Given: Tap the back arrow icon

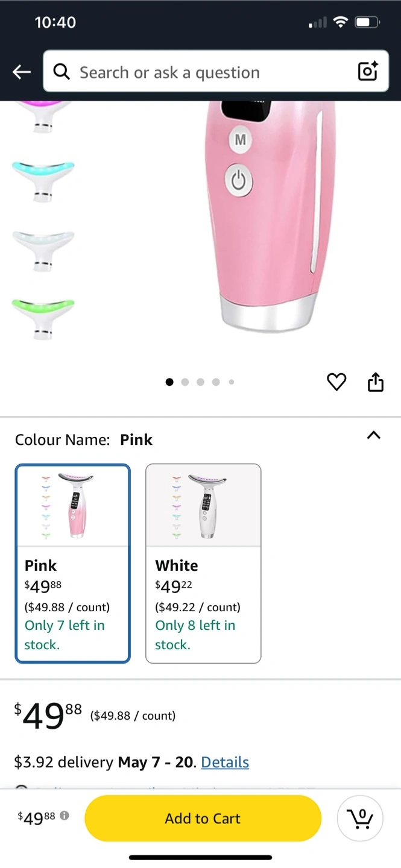Looking at the screenshot, I should (x=22, y=72).
